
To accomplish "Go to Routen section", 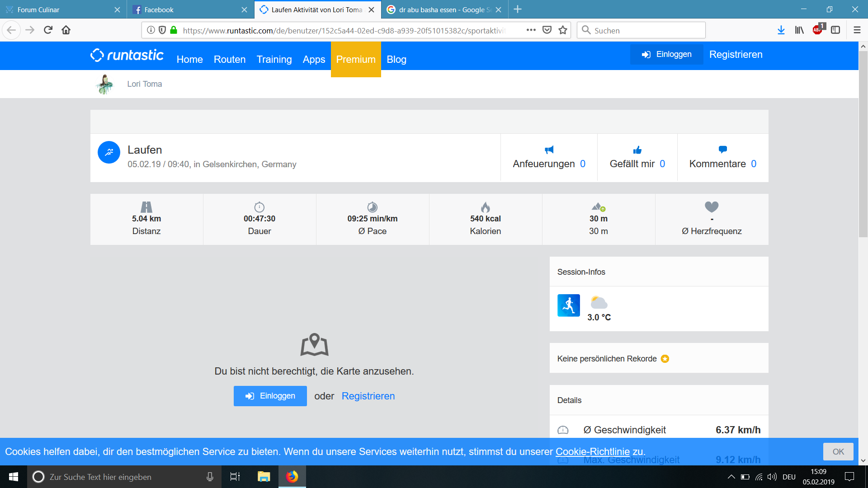I will pos(230,59).
